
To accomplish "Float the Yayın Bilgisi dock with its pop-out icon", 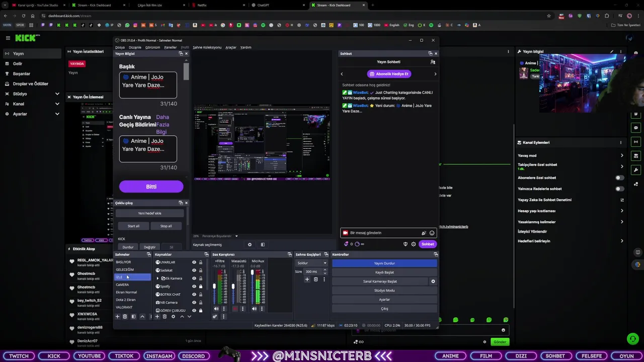I will point(181,54).
